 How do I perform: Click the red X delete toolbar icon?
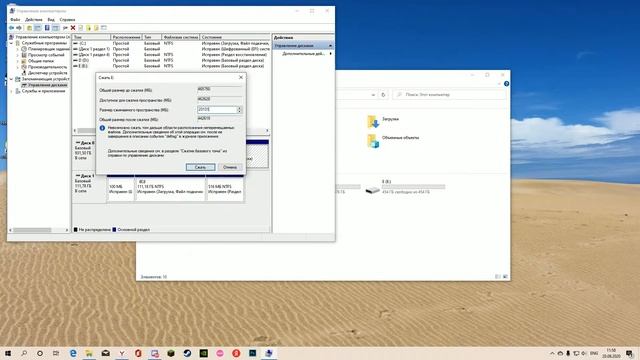tap(73, 28)
